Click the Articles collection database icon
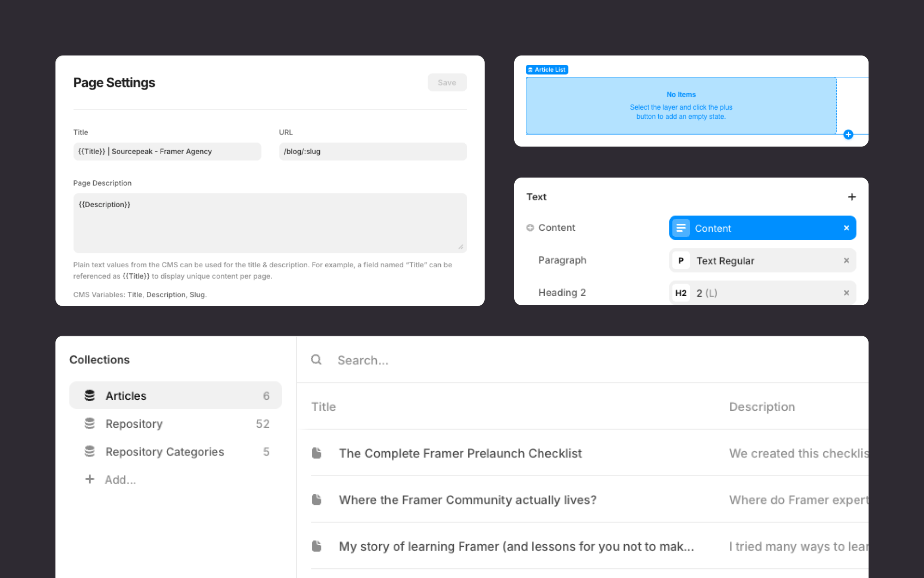 (x=90, y=395)
